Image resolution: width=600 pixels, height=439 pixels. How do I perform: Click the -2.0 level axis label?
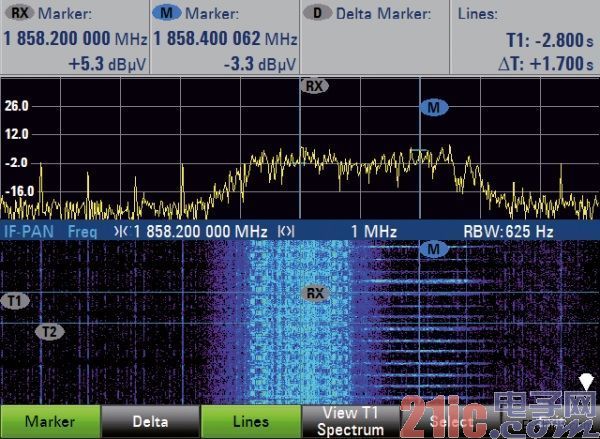click(16, 163)
